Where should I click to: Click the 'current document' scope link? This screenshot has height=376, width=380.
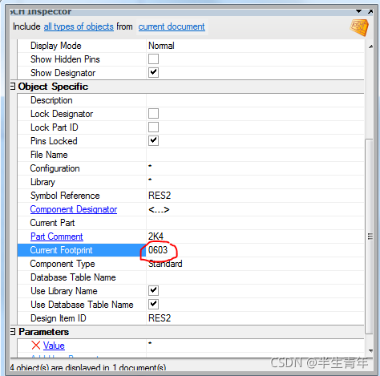pos(172,27)
